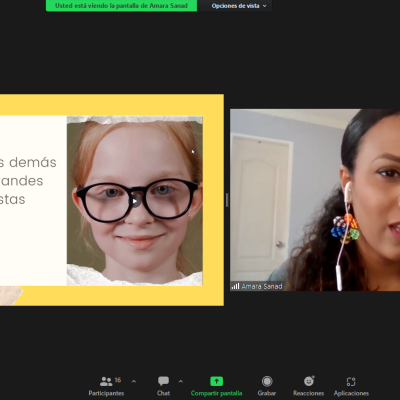Click the signal strength icon beside Amara Sanad

pos(236,286)
